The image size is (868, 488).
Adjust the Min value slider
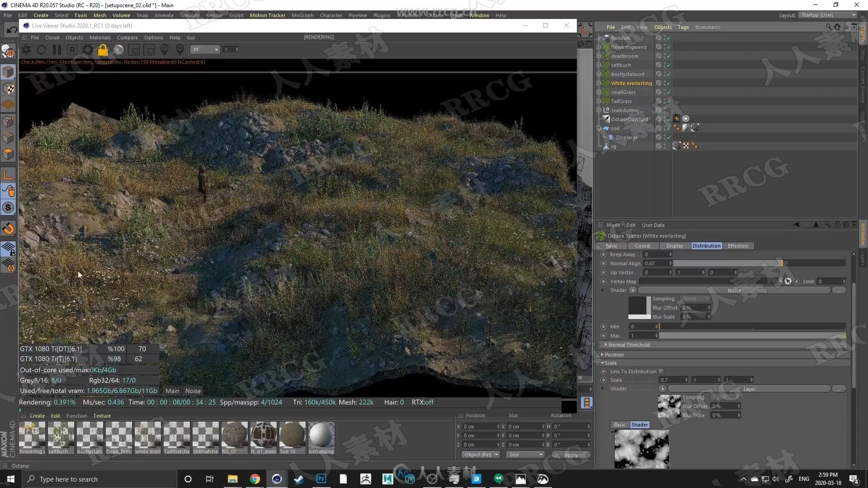(x=752, y=327)
